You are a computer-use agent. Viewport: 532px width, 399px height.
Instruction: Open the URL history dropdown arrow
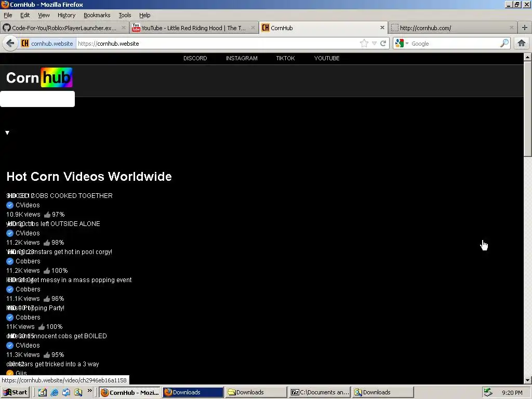pyautogui.click(x=374, y=44)
